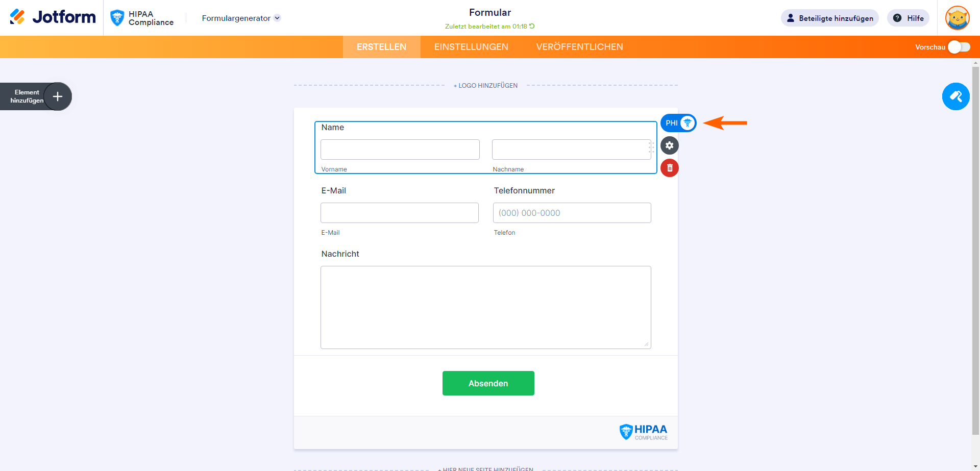
Task: Click inside the Nachricht text area
Action: coord(485,307)
